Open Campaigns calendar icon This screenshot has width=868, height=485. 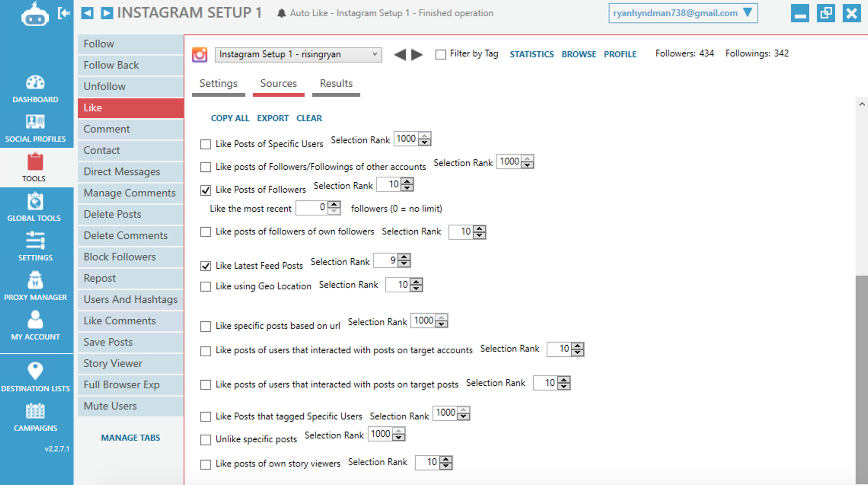pyautogui.click(x=35, y=411)
